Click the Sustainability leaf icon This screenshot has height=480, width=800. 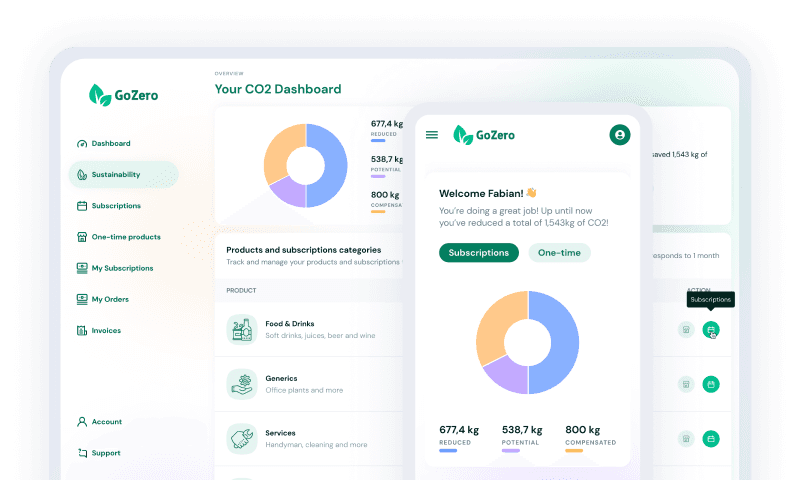[82, 174]
